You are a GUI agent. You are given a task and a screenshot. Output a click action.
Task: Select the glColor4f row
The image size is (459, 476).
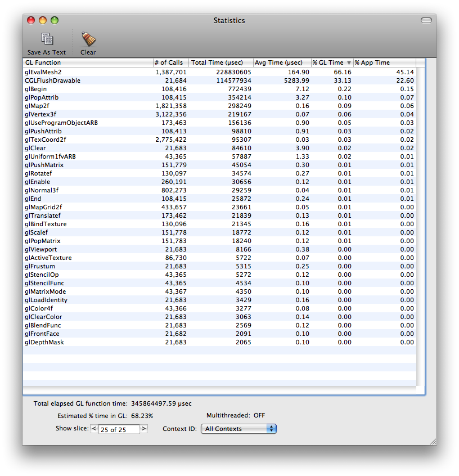click(x=219, y=308)
